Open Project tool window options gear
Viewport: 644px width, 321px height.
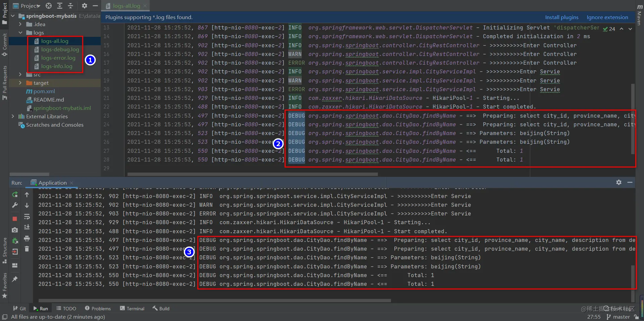85,6
